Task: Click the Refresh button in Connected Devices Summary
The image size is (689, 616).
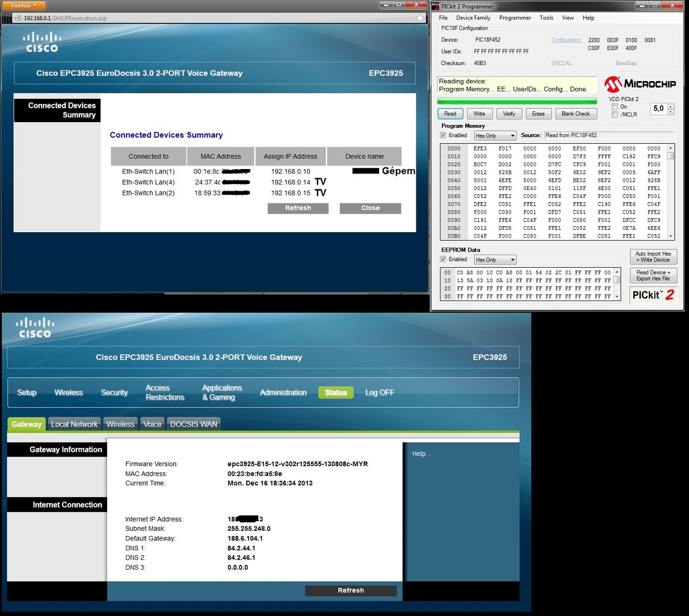Action: [x=298, y=208]
